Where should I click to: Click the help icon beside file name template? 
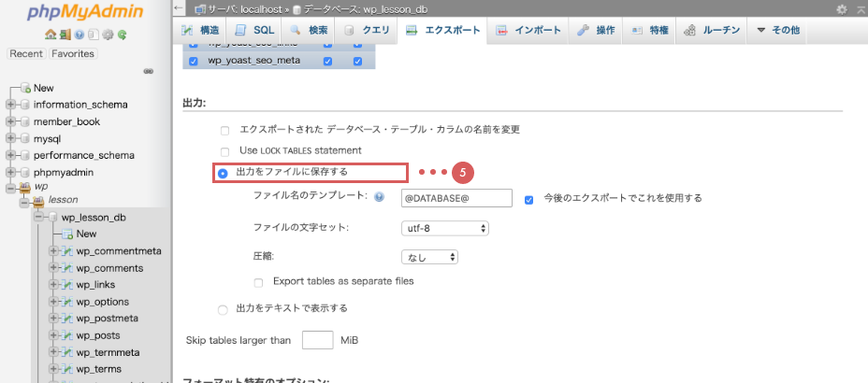379,197
